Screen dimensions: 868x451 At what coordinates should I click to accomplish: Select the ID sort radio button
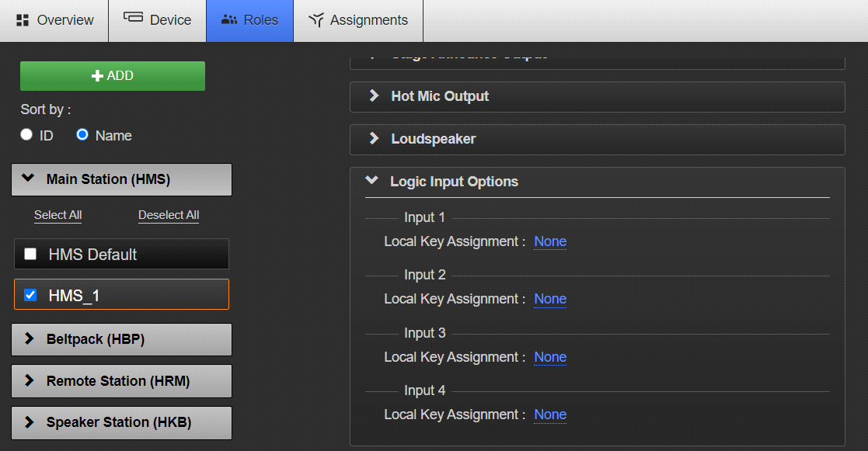(26, 135)
